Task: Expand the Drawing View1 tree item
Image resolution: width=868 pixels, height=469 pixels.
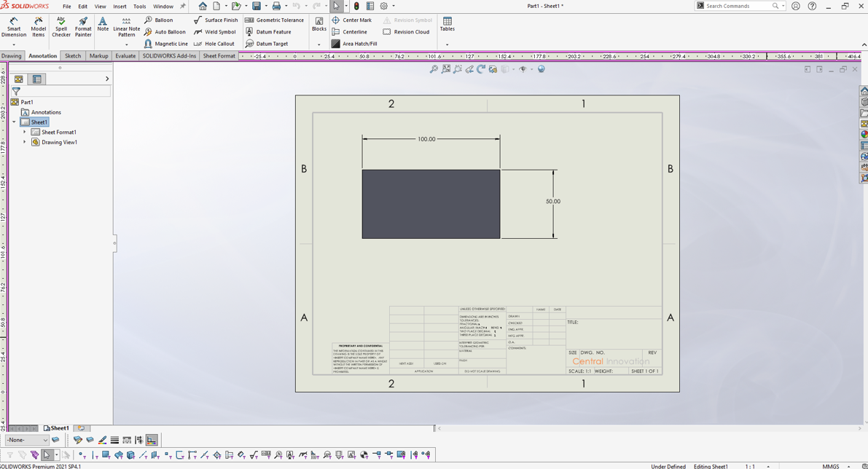Action: [25, 143]
